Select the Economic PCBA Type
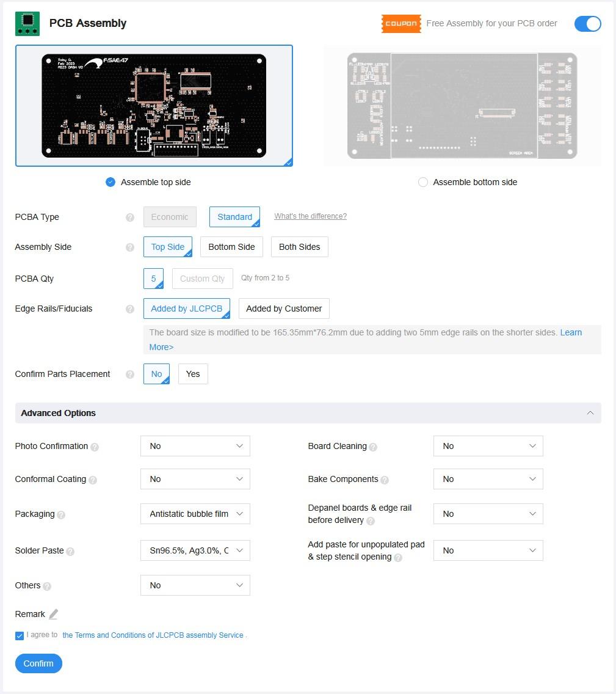 pos(170,216)
